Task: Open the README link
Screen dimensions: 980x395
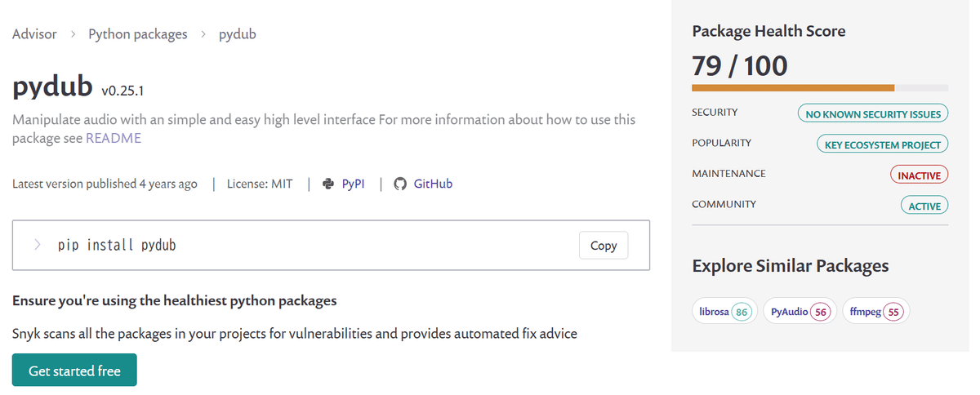Action: (x=114, y=139)
